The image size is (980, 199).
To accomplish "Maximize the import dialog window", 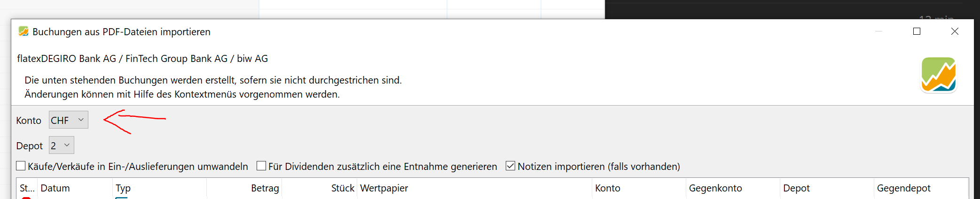I will point(917,31).
